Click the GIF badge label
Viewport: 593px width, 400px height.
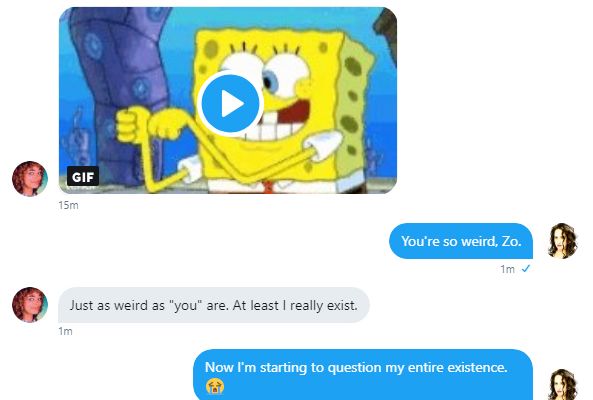pos(83,177)
